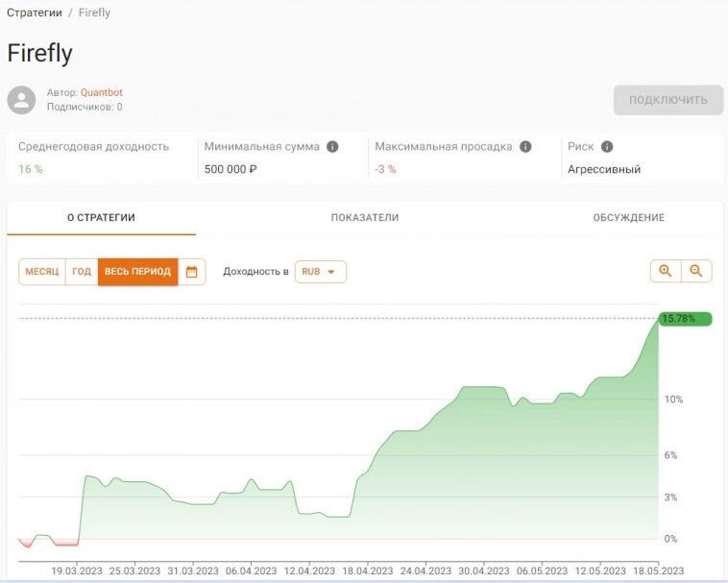Screen dimensions: 728x583
Task: Click the 12.05.2023 date axis label
Action: (x=600, y=571)
